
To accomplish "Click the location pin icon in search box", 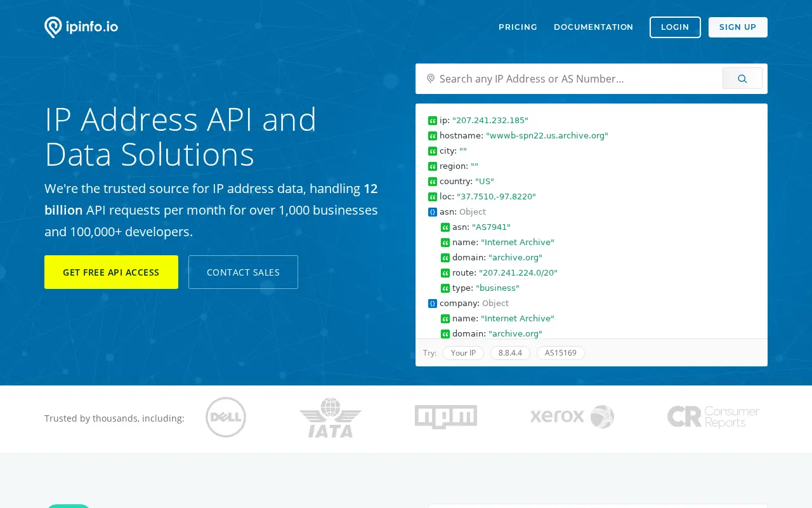I will pos(431,79).
